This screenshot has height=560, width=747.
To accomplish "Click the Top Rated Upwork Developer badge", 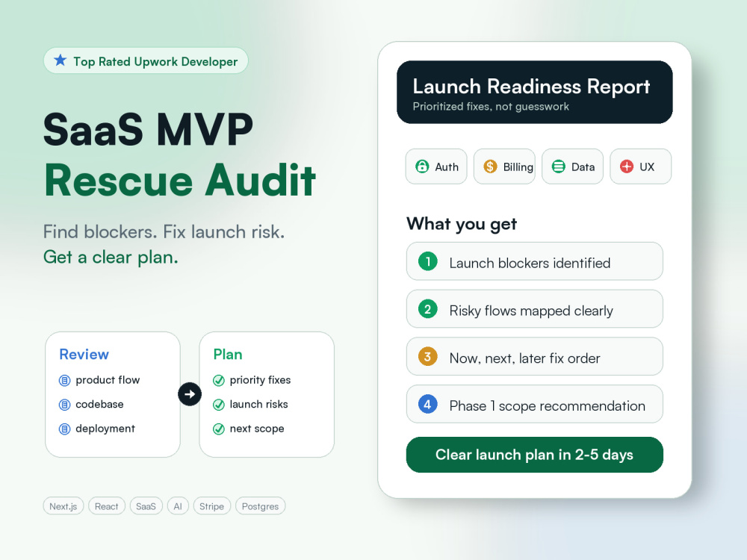I will click(x=146, y=60).
